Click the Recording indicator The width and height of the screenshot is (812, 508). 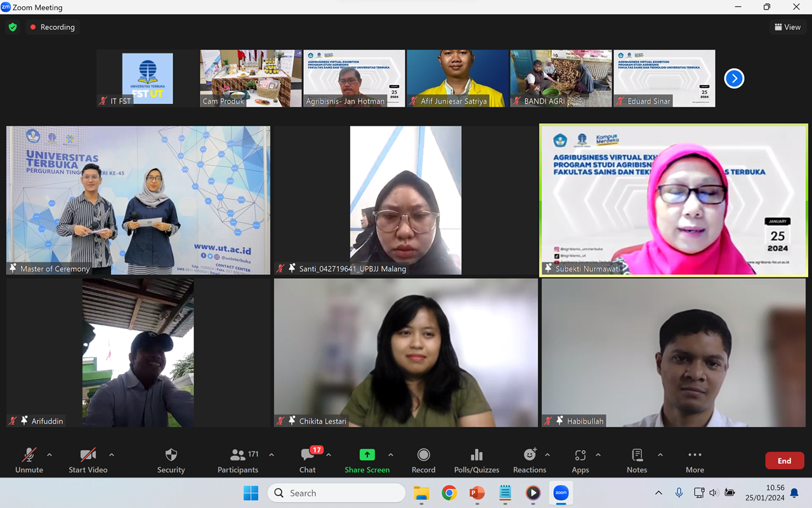tap(52, 27)
